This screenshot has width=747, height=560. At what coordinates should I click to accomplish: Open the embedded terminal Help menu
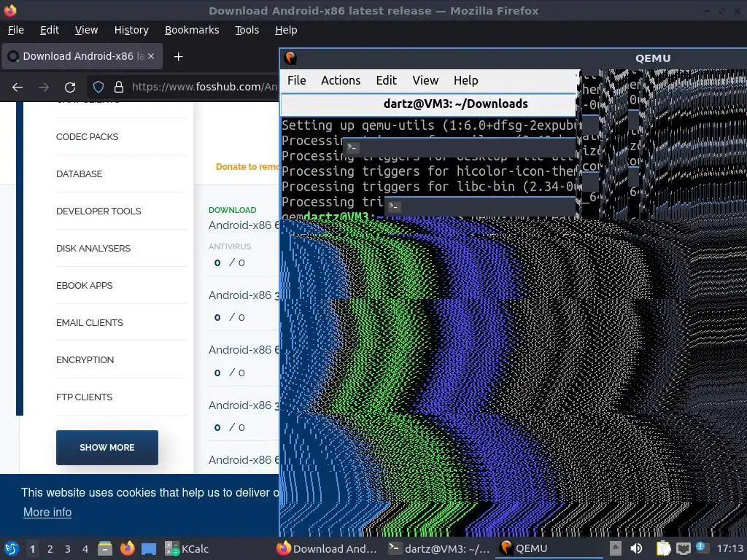465,80
